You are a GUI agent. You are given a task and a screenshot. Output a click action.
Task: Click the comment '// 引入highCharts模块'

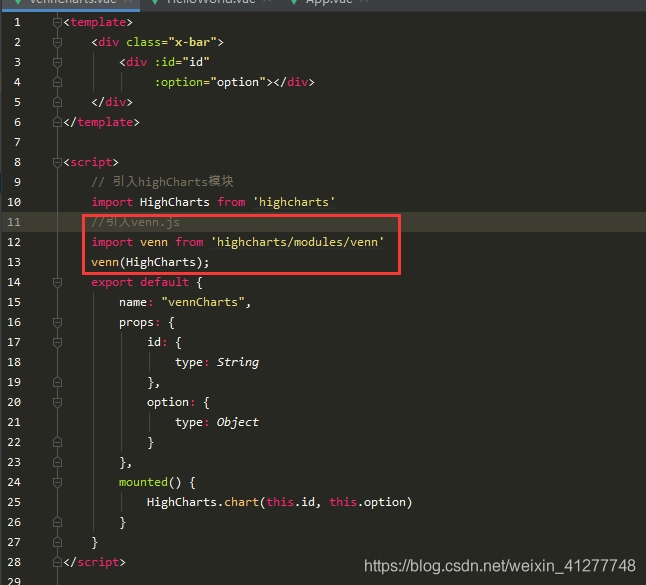pyautogui.click(x=162, y=182)
